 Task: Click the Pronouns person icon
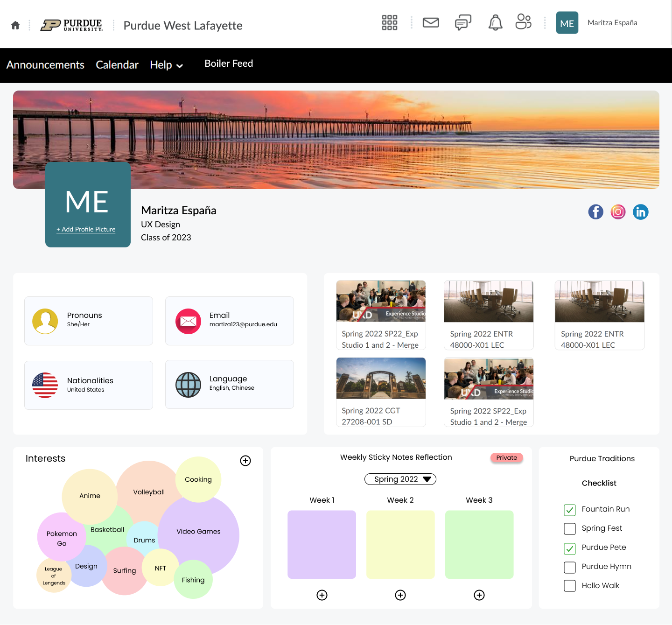[45, 321]
